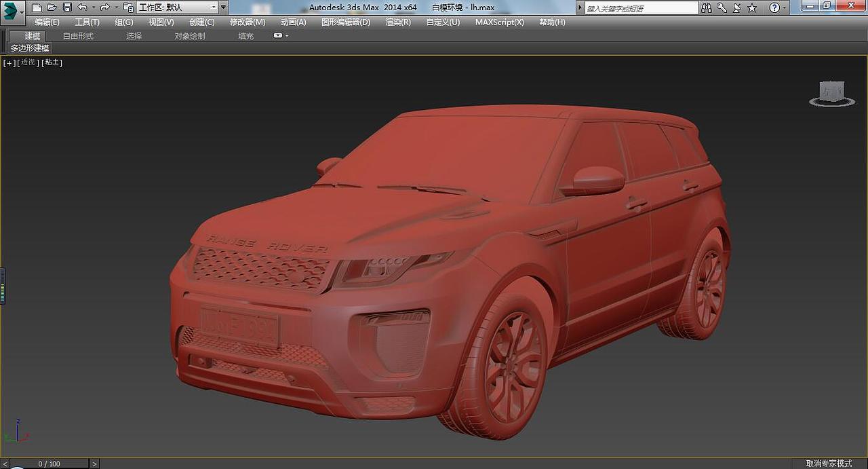
Task: Toggle ribbon display mode button after 填充
Action: point(278,36)
